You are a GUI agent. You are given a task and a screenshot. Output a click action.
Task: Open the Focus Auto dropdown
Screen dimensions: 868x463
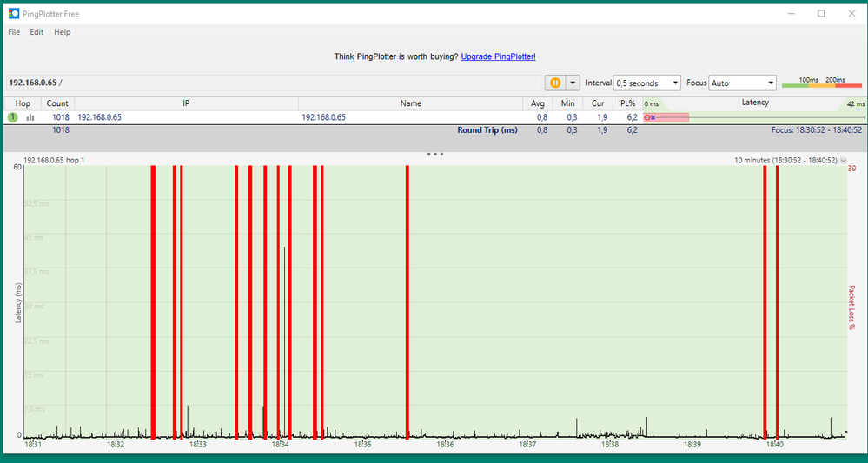[743, 83]
